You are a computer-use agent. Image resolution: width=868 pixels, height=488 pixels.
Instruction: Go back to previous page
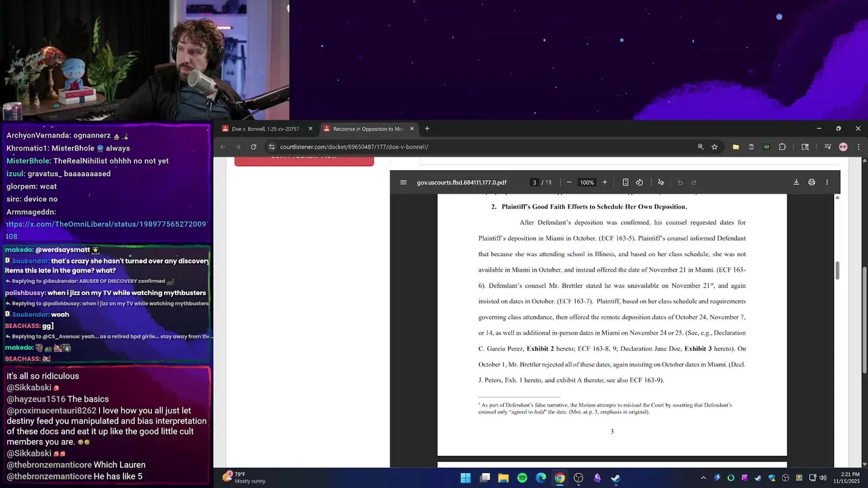click(223, 146)
